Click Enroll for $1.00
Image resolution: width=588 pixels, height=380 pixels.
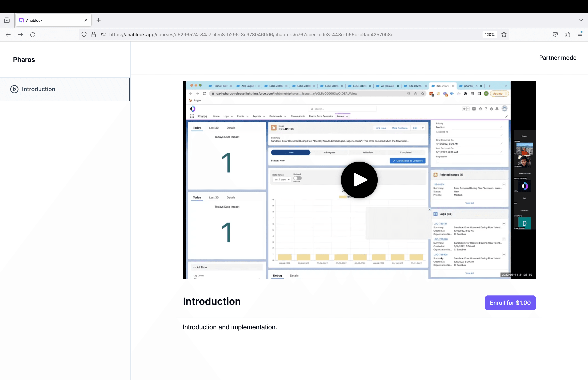point(510,303)
